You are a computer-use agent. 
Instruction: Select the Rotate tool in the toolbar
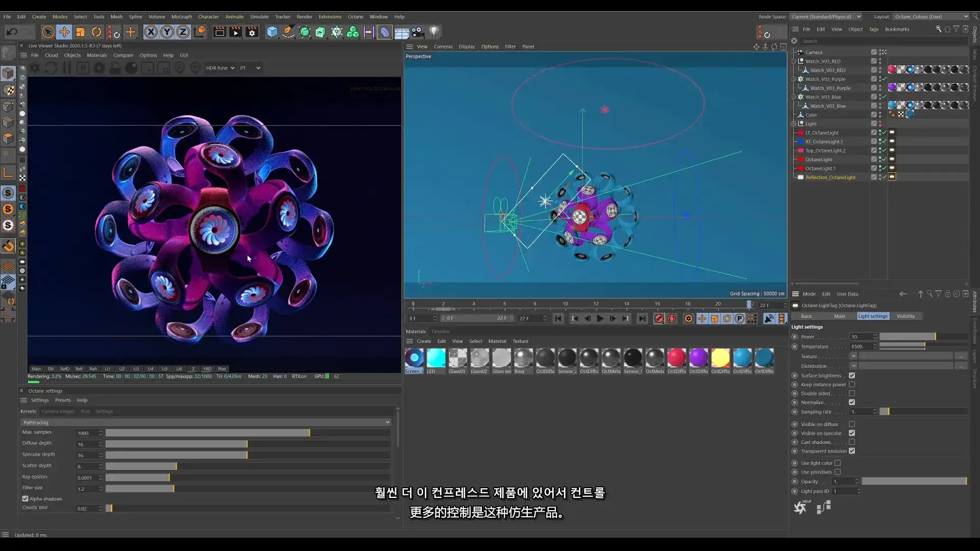click(x=96, y=32)
